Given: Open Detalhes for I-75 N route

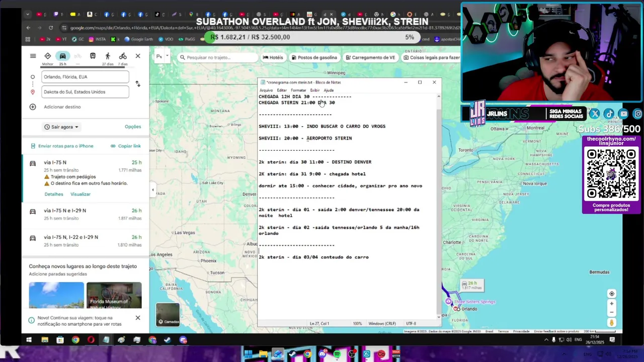Looking at the screenshot, I should coord(54,194).
